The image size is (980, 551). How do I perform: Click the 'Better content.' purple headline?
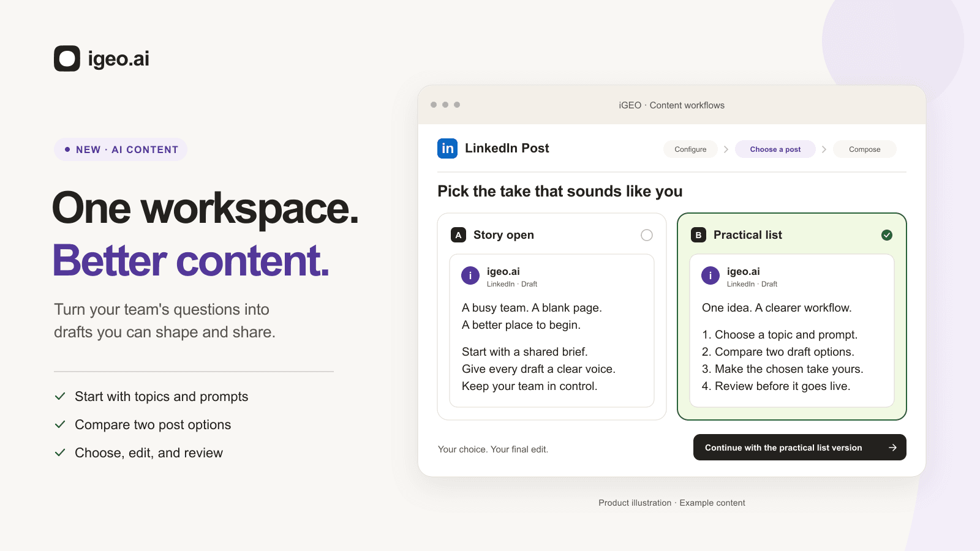(191, 261)
